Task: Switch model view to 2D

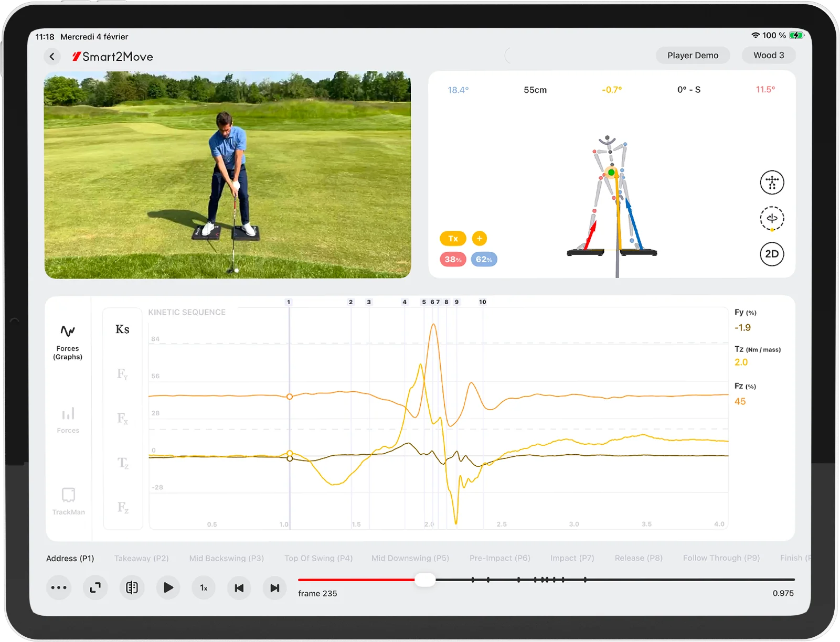Action: (771, 254)
